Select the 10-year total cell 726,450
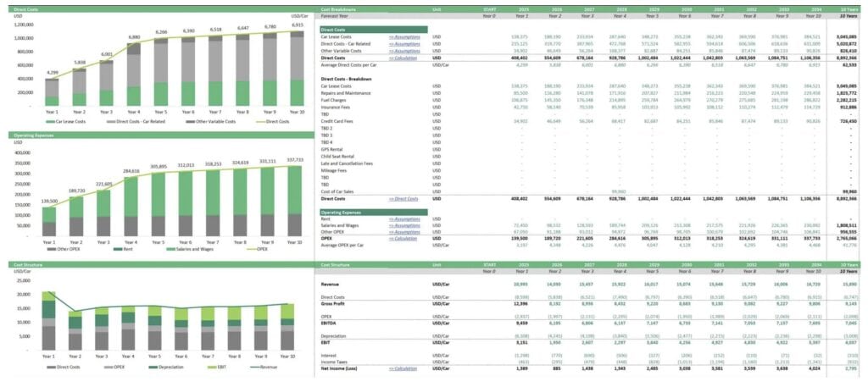Viewport: 868px width, 387px height. [x=849, y=121]
